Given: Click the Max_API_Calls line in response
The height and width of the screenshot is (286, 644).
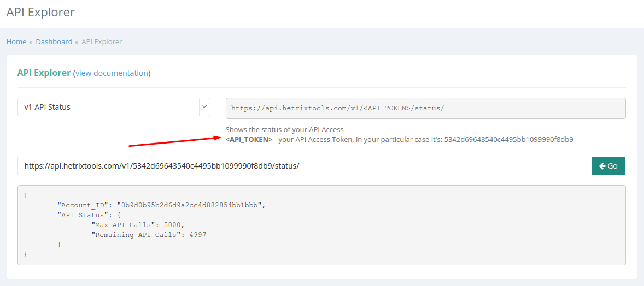Looking at the screenshot, I should [138, 225].
